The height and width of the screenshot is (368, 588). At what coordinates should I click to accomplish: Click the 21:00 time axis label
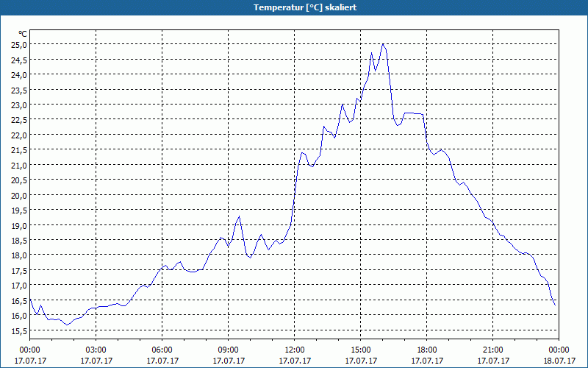point(492,350)
